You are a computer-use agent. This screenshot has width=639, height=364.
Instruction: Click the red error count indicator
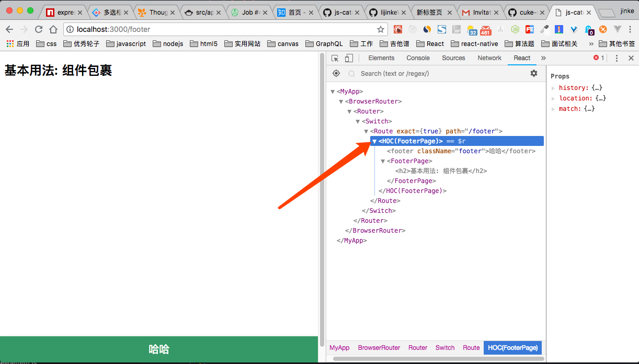point(599,58)
